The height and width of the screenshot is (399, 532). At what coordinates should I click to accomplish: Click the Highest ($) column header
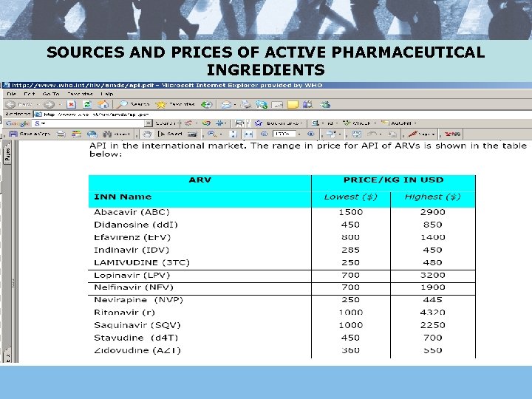pyautogui.click(x=432, y=197)
